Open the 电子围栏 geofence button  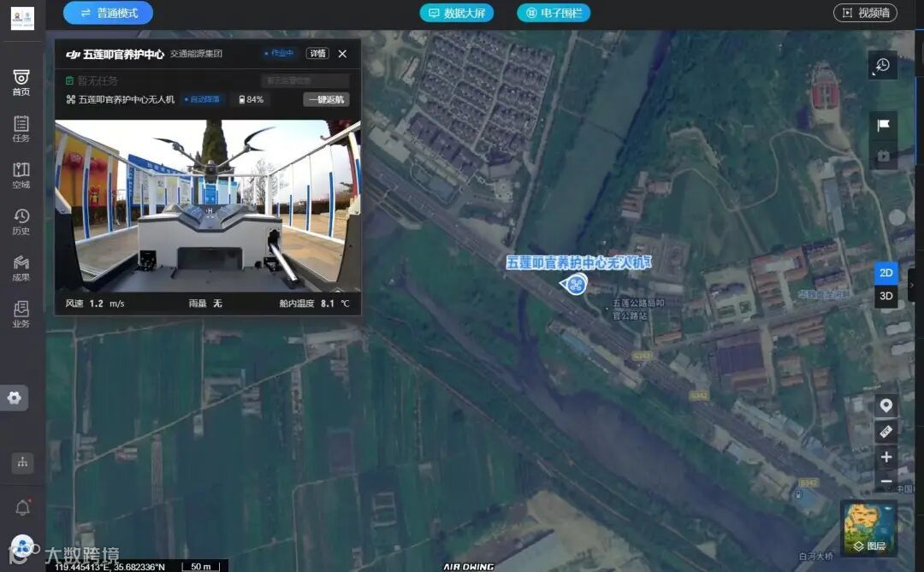point(554,13)
